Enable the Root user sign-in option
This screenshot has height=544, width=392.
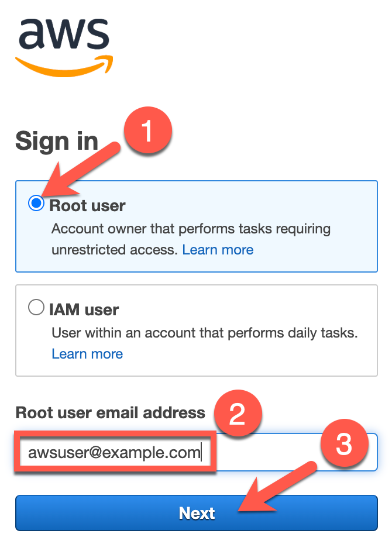tap(35, 204)
